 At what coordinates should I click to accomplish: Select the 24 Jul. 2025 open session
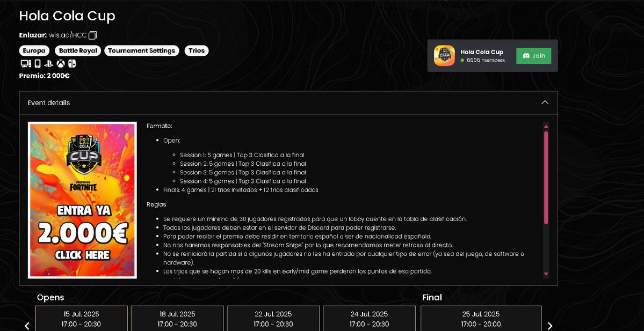click(x=369, y=319)
